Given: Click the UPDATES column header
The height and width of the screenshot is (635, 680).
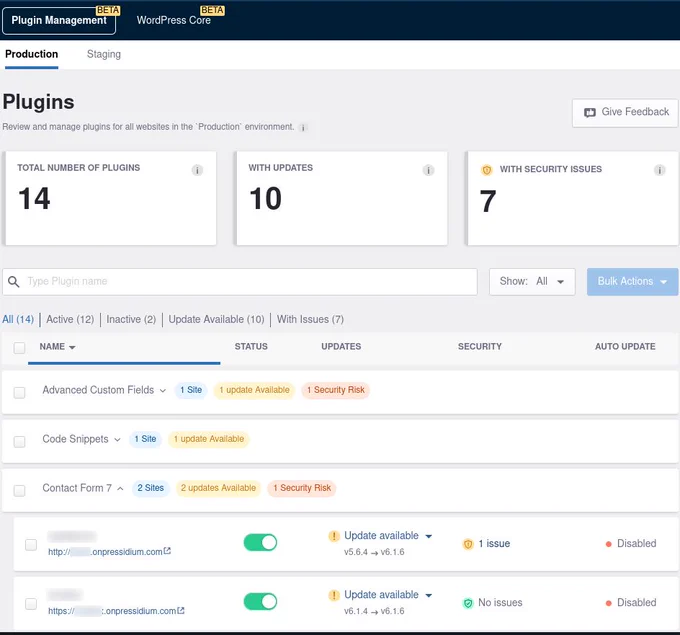Looking at the screenshot, I should click(341, 347).
